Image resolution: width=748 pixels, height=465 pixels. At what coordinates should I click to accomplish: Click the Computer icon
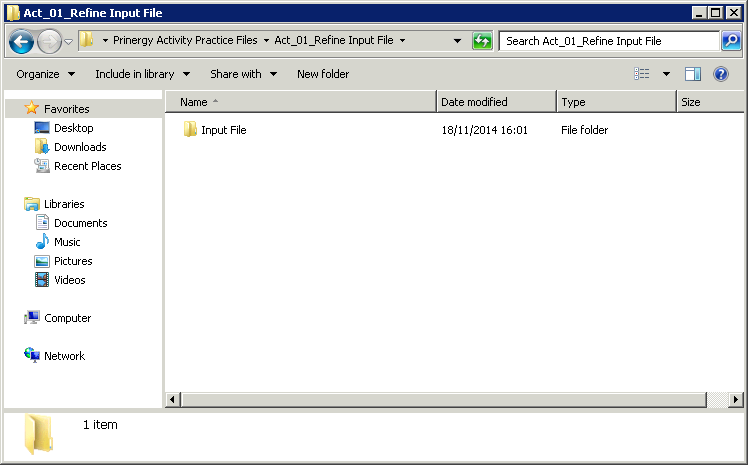coord(32,318)
